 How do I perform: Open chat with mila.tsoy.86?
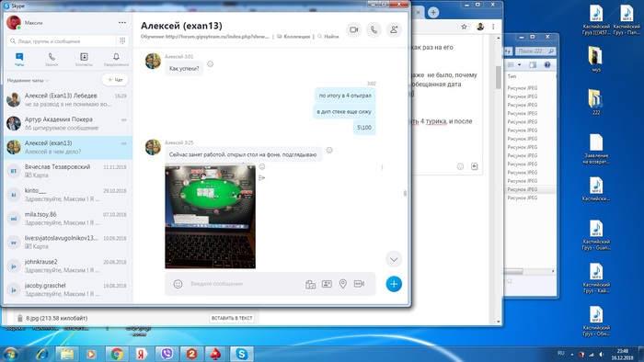click(68, 219)
